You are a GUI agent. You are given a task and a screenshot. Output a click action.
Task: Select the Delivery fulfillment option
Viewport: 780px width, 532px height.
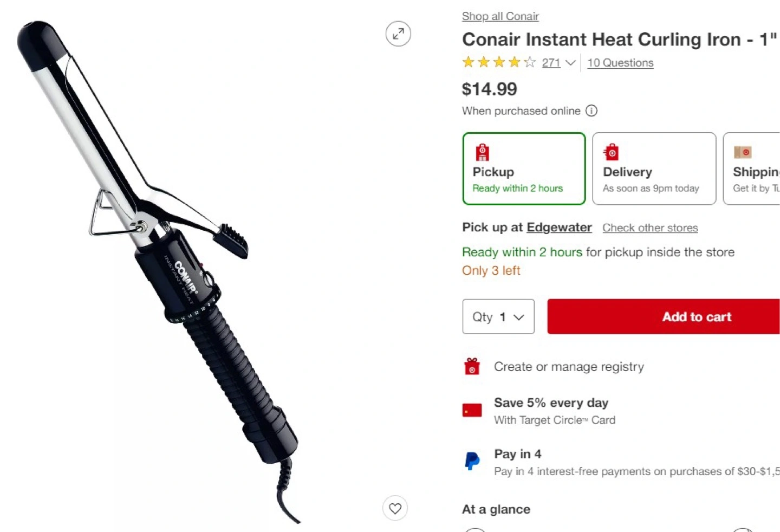[654, 168]
